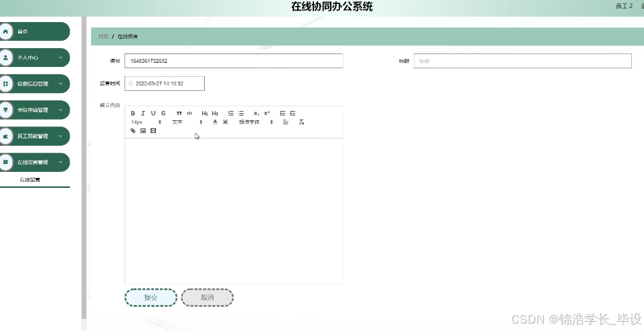Expand the 个人中心 sidebar menu
Image resolution: width=644 pixels, height=331 pixels.
point(35,58)
